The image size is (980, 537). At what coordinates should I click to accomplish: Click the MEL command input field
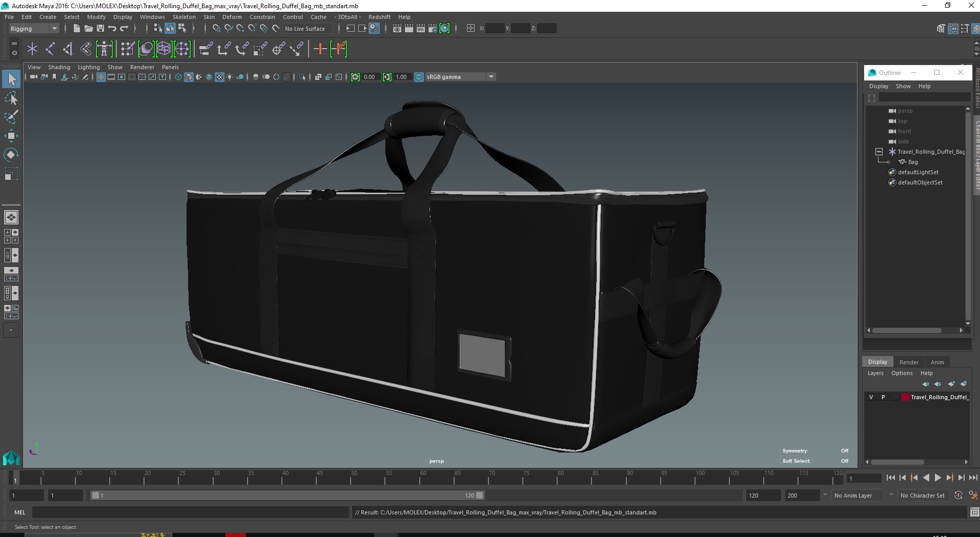190,512
